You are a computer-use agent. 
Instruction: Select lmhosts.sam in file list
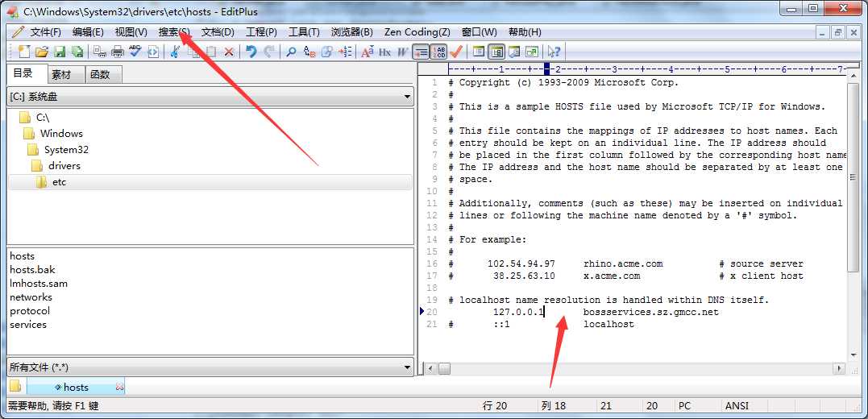[x=39, y=284]
